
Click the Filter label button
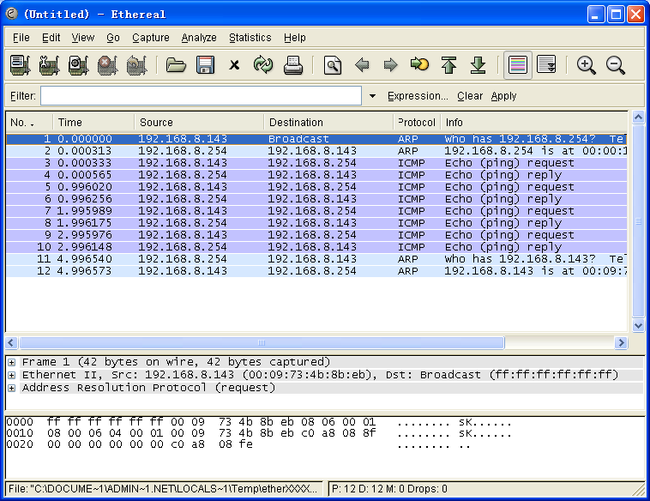tap(23, 96)
